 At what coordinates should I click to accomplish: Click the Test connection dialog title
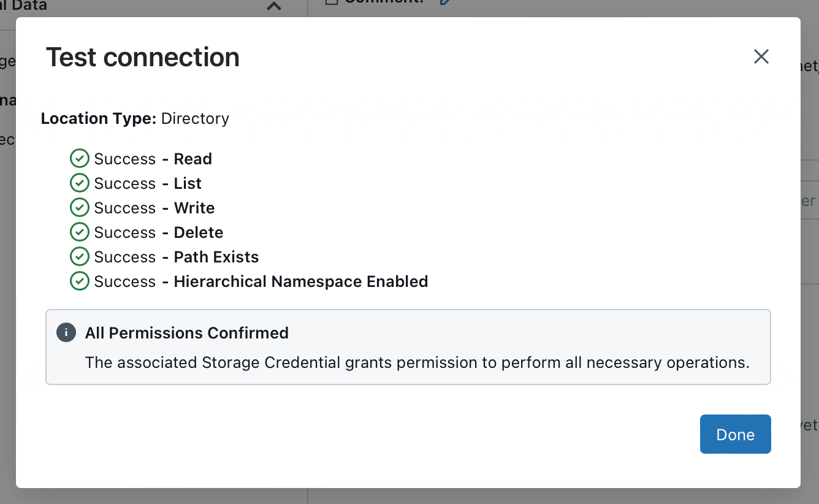143,57
